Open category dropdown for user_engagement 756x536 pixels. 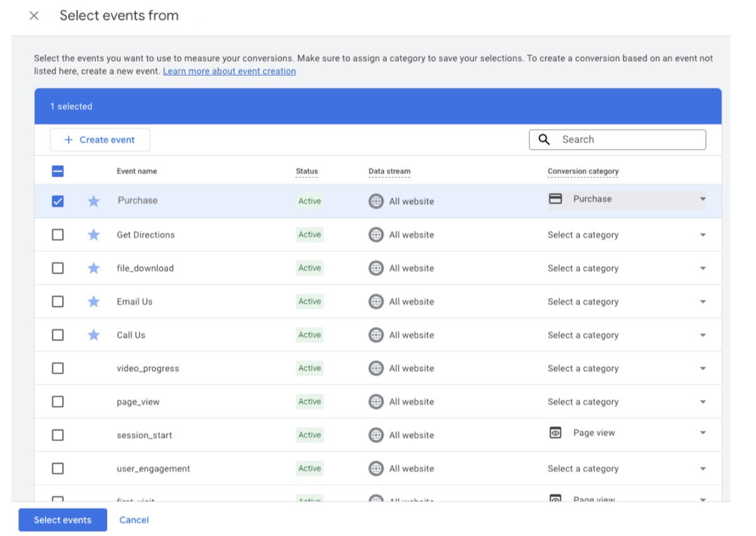pos(627,469)
